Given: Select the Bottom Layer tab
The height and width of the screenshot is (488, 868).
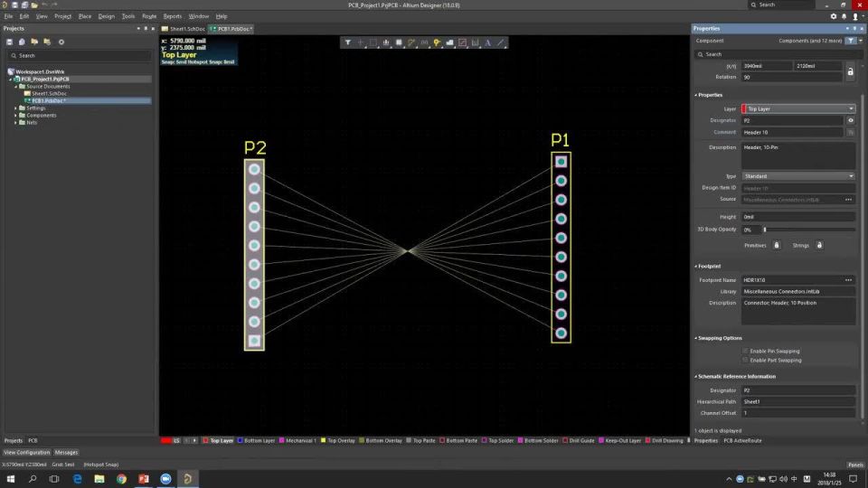Looking at the screenshot, I should click(x=256, y=440).
